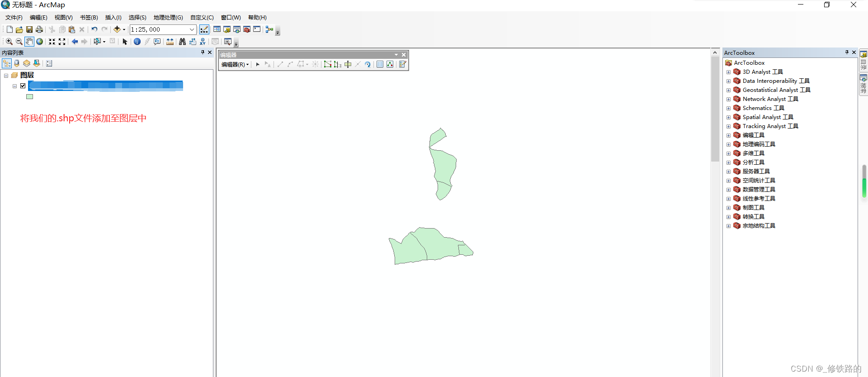Select the Select Elements black arrow tool
This screenshot has height=377, width=868.
click(125, 42)
